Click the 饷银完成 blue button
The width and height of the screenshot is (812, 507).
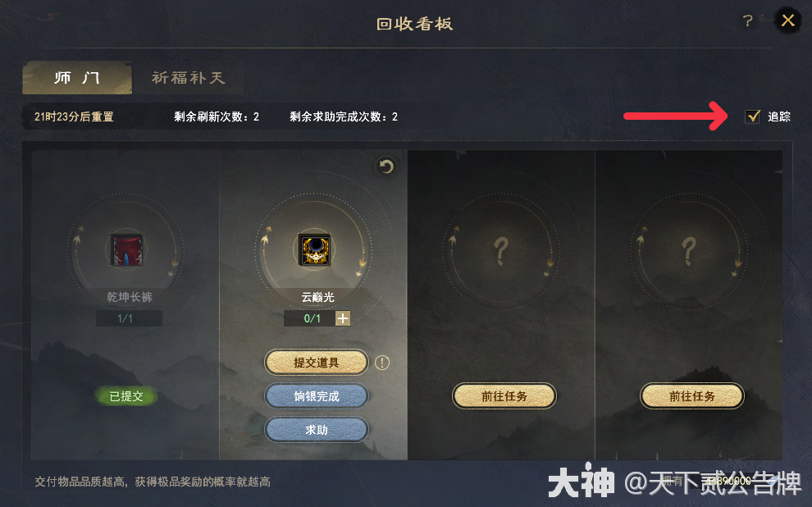click(317, 396)
